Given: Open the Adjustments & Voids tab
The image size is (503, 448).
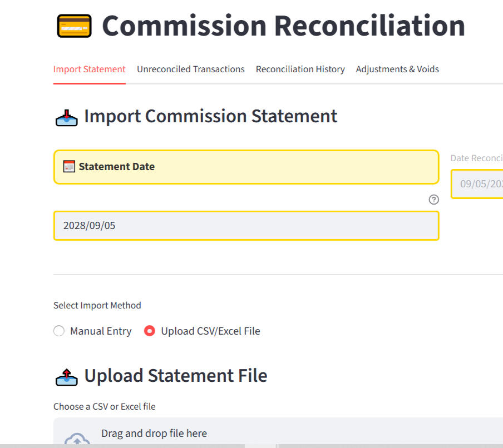Looking at the screenshot, I should pyautogui.click(x=397, y=69).
